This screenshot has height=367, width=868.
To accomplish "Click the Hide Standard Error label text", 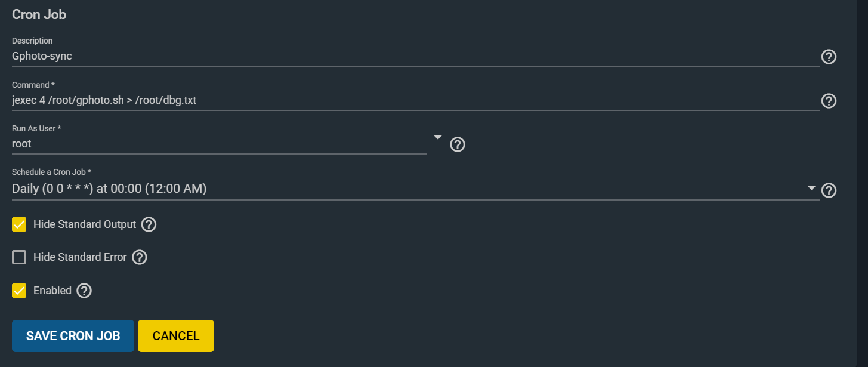I will click(x=80, y=257).
